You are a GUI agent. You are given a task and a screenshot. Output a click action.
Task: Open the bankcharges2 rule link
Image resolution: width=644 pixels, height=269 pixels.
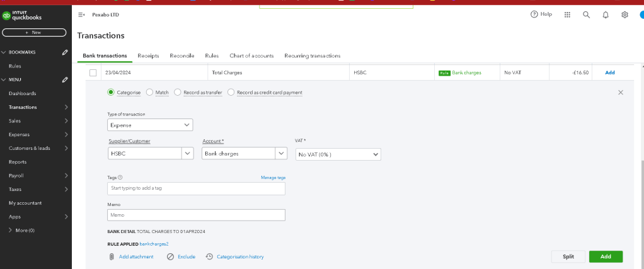click(x=154, y=244)
